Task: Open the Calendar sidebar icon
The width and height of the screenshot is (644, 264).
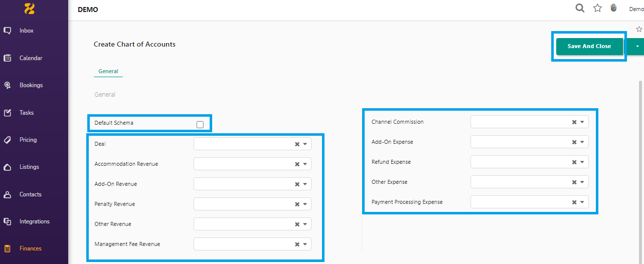Action: 8,58
